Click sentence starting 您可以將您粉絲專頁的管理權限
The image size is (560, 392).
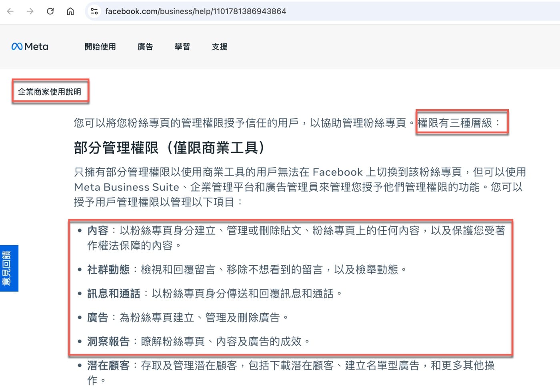(245, 123)
